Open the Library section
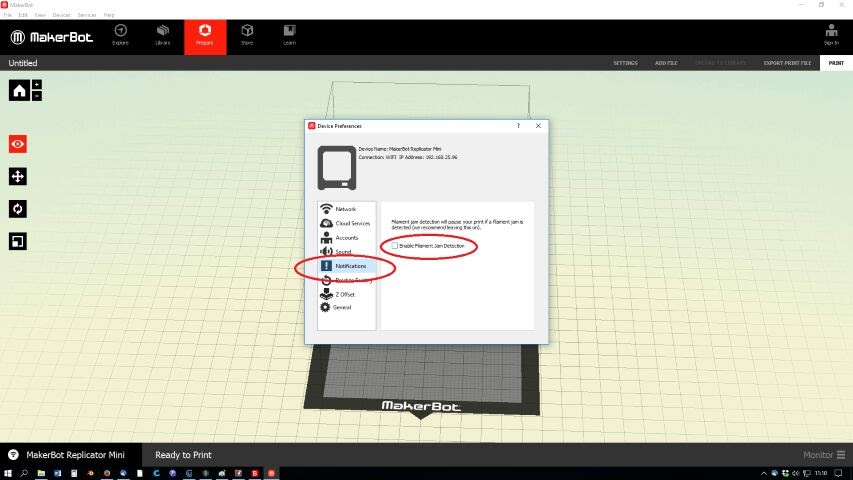 click(163, 35)
